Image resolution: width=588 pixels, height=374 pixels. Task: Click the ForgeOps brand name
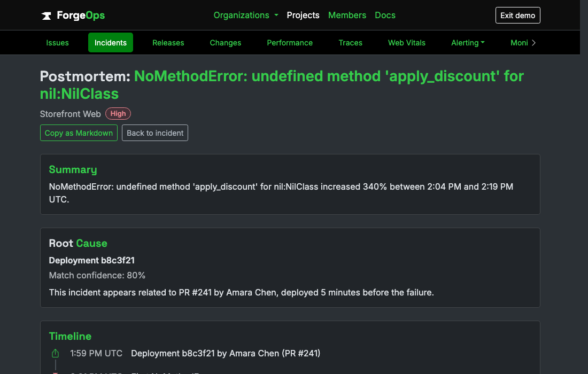coord(81,15)
